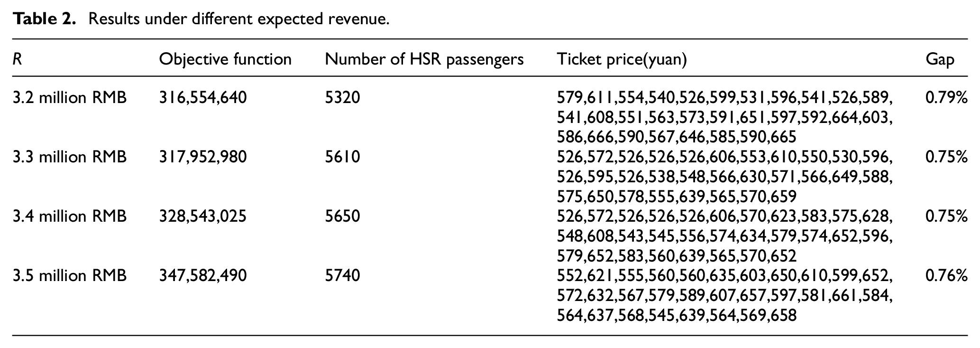
Task: Select the 3.4 million RMB row label
Action: (x=70, y=216)
